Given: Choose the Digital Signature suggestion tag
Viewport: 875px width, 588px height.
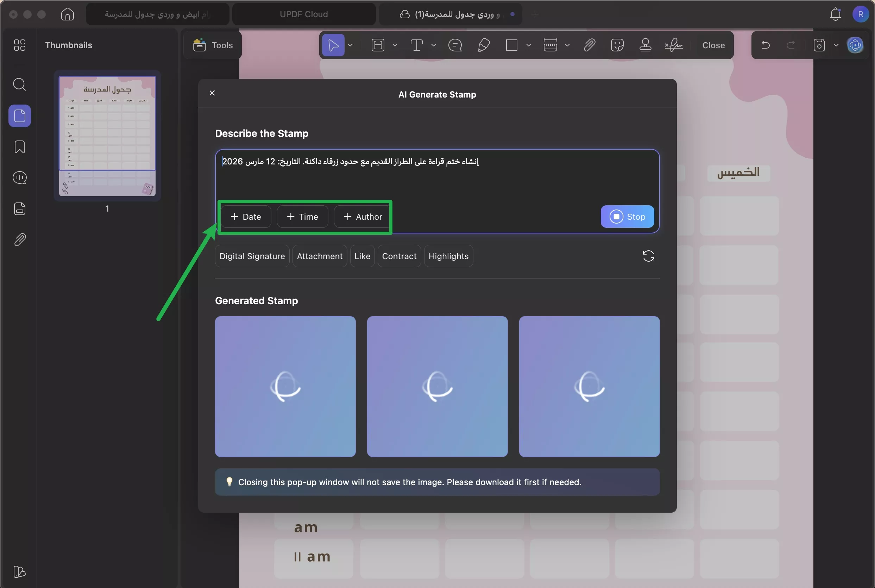Looking at the screenshot, I should click(252, 256).
